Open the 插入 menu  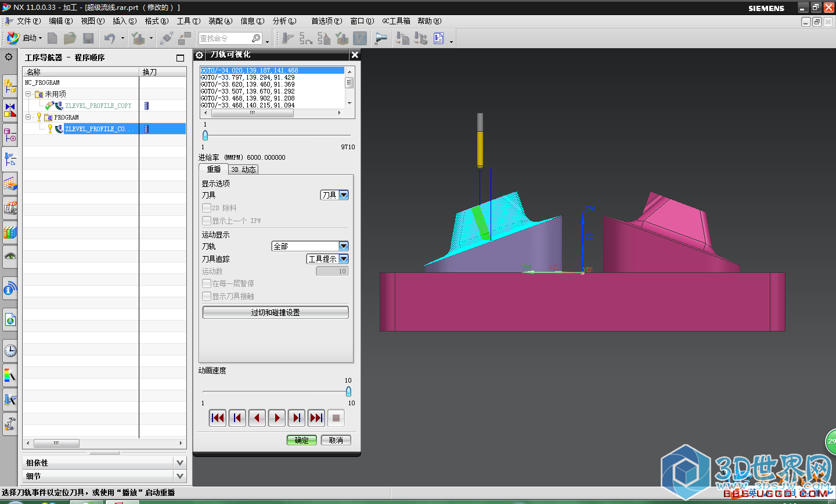pyautogui.click(x=124, y=21)
